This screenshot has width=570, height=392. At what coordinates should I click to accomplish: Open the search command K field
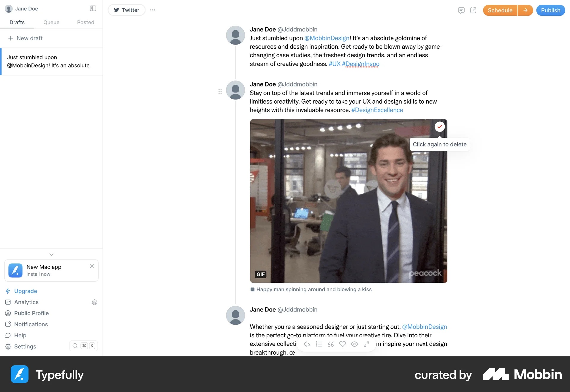(84, 346)
